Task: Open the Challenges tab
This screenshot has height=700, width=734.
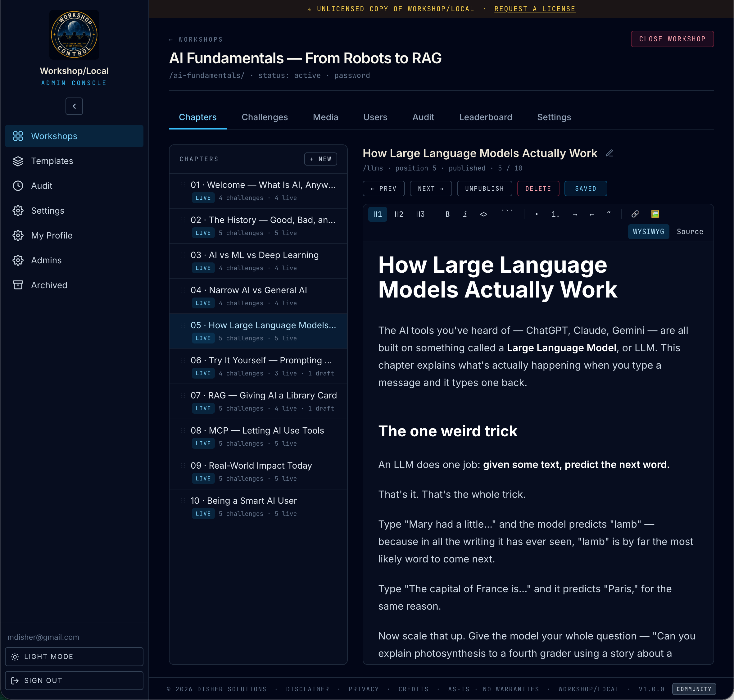Action: (265, 117)
